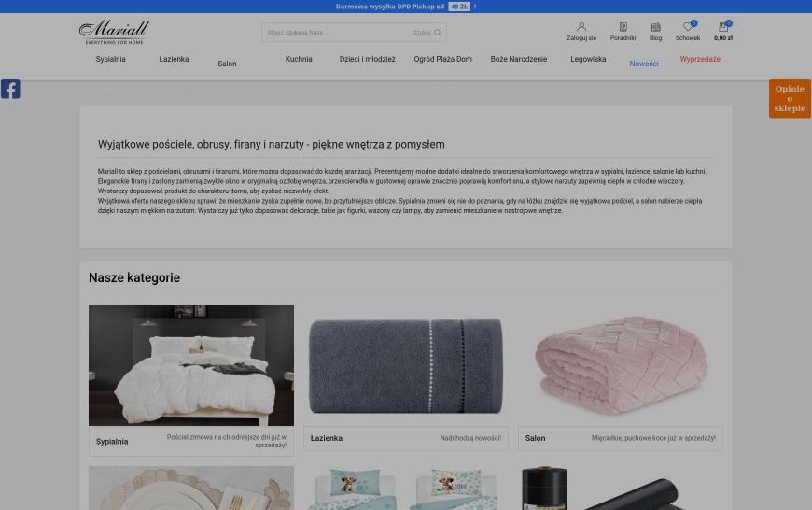Open the Salon menu item
812x510 pixels.
pos(227,64)
